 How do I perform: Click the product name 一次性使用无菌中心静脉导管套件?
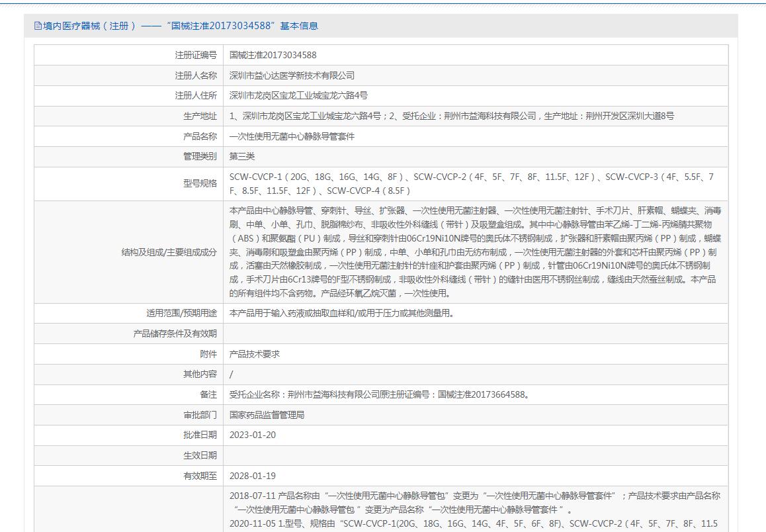[292, 136]
